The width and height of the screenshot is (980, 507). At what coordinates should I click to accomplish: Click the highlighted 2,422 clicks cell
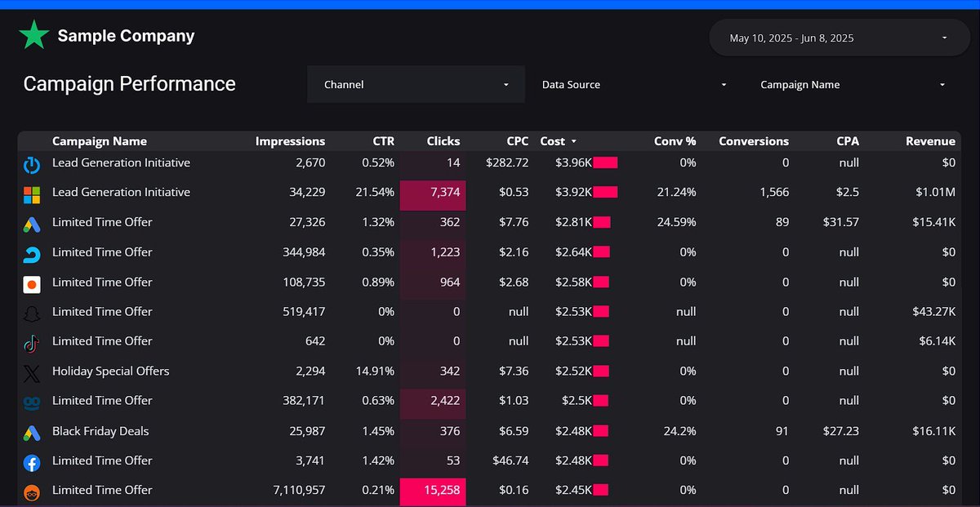[x=433, y=403]
